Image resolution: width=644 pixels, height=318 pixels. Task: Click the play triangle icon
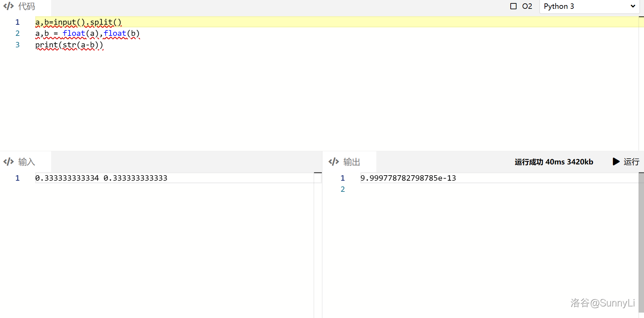click(616, 162)
